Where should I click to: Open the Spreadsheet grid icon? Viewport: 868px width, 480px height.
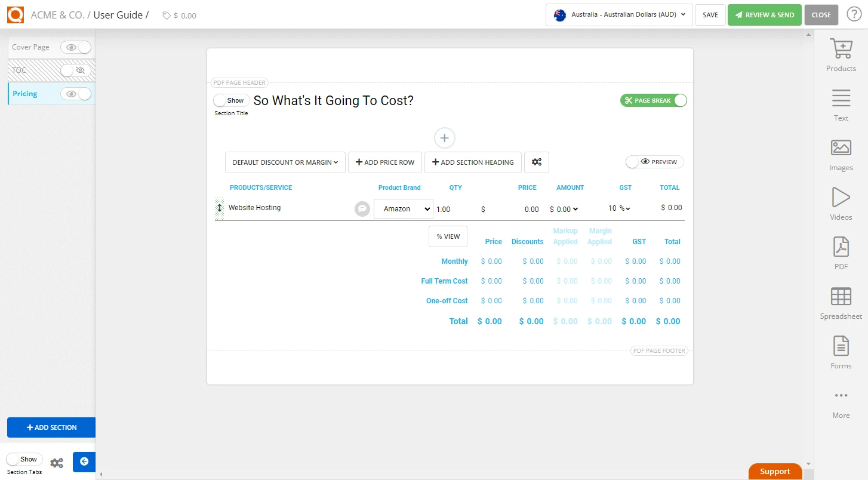coord(841,297)
